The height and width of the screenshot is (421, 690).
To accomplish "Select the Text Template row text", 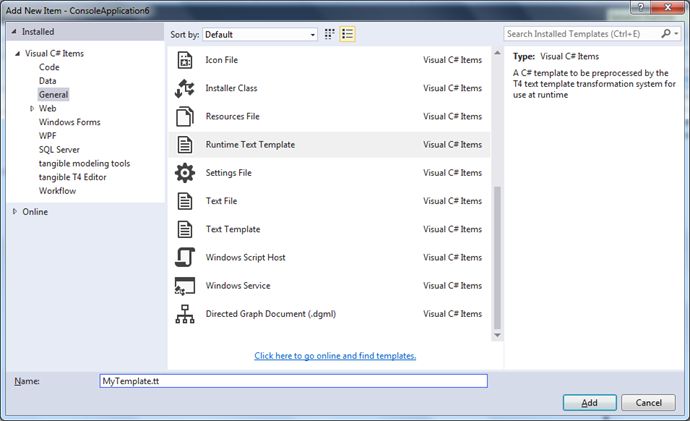I will click(233, 229).
